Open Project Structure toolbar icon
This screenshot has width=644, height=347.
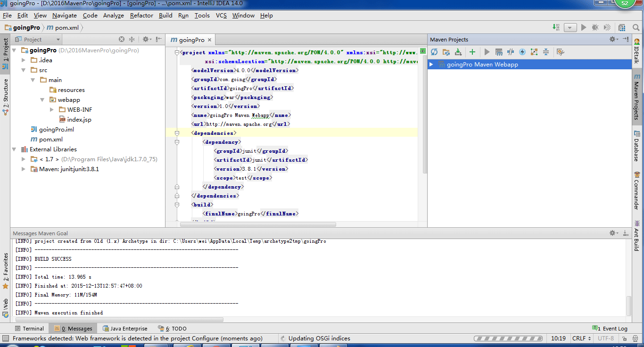[x=622, y=28]
